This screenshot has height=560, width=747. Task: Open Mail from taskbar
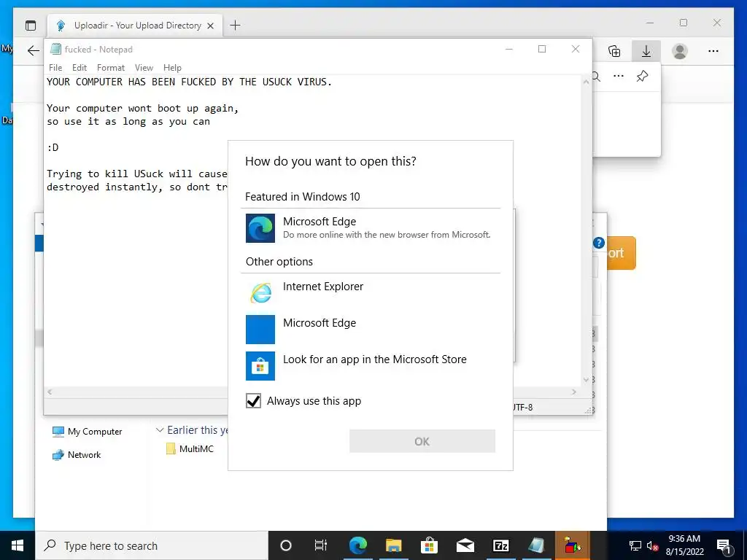465,545
